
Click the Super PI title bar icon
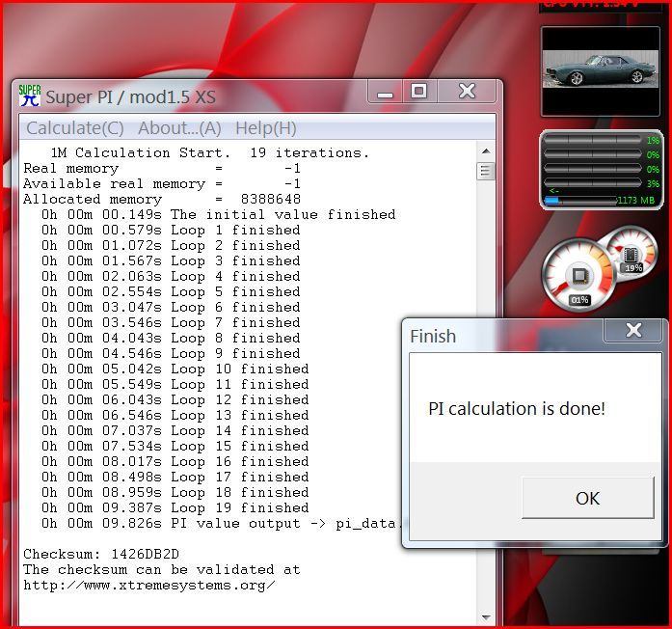tap(30, 96)
